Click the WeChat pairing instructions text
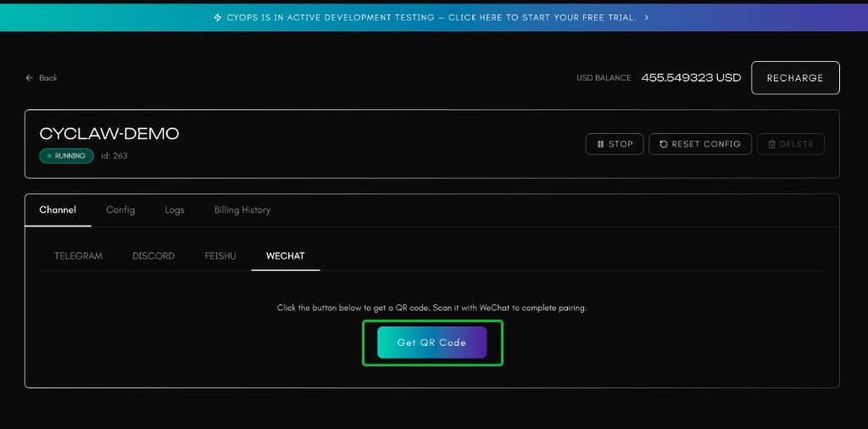Viewport: 868px width, 429px height. pyautogui.click(x=431, y=308)
